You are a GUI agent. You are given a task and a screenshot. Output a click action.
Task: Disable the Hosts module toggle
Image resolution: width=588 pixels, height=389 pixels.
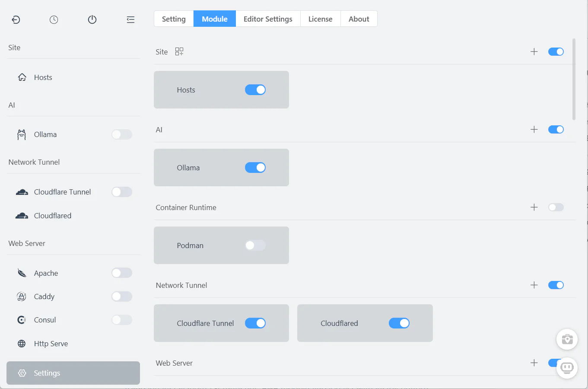click(x=255, y=90)
